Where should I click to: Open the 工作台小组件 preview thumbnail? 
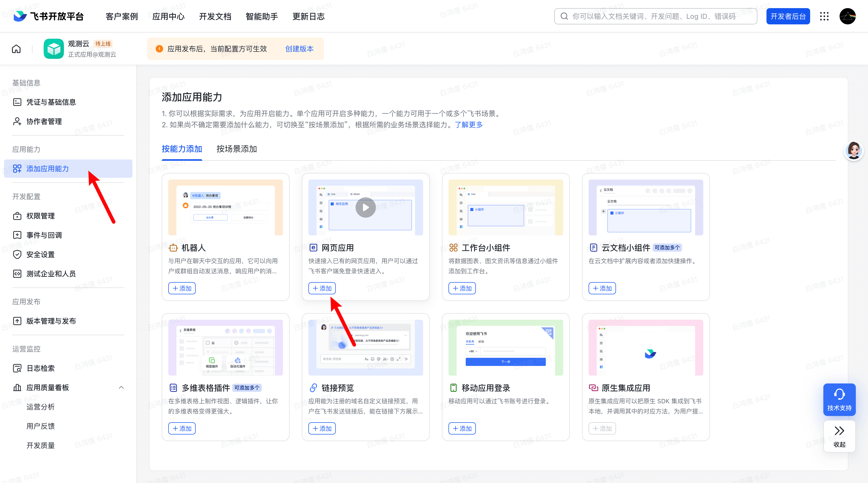[506, 208]
